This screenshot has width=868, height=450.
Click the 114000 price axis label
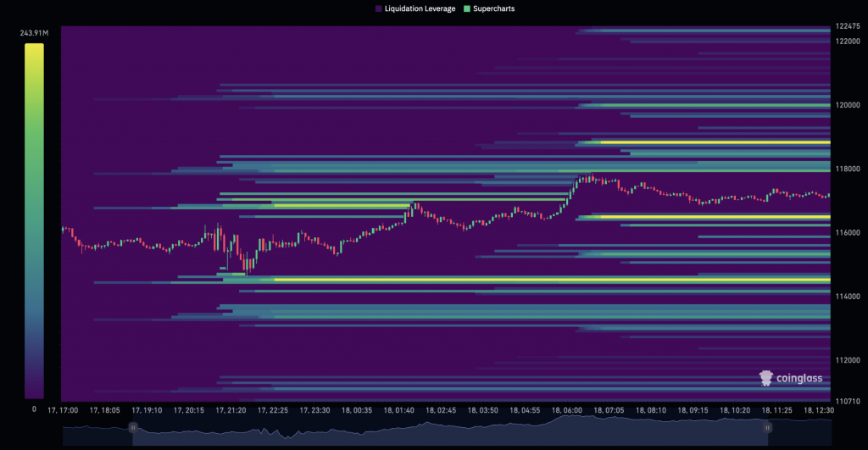pyautogui.click(x=848, y=296)
